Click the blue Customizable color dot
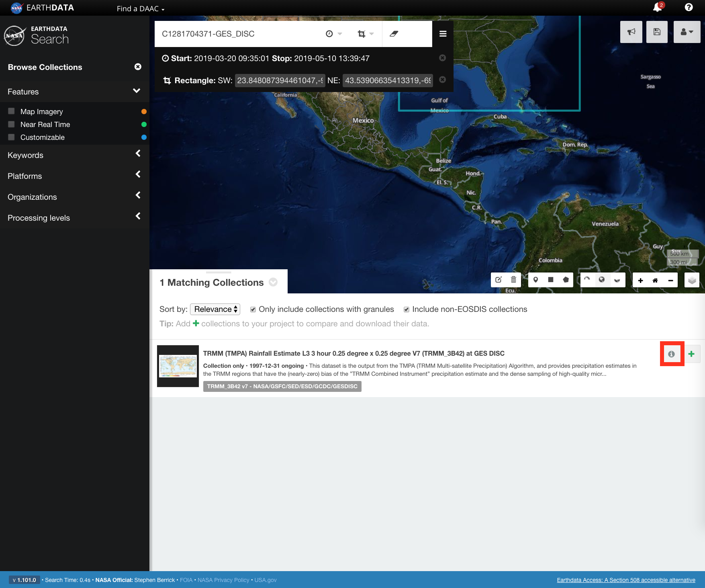 tap(144, 137)
